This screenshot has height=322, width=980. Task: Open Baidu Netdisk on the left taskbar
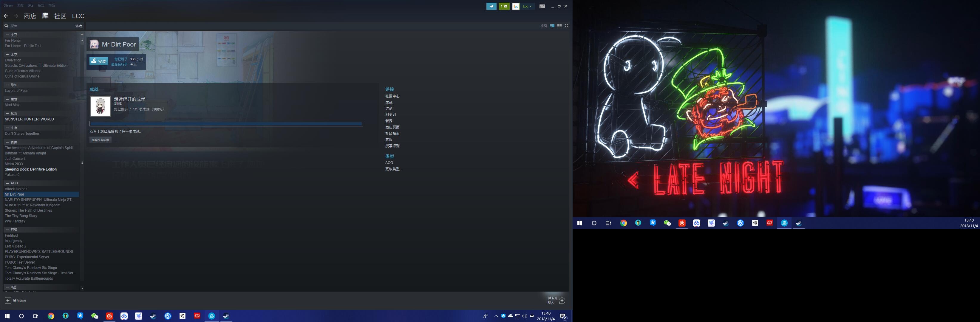[124, 316]
